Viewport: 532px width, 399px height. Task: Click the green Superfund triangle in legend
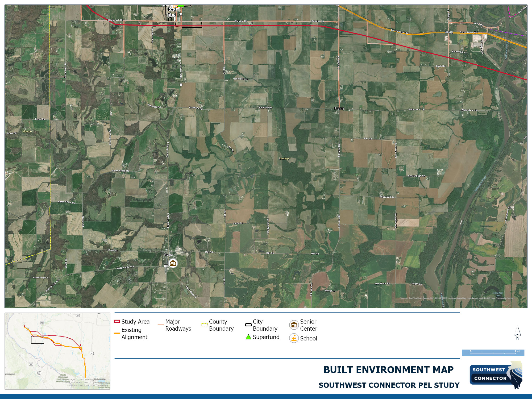click(x=248, y=337)
